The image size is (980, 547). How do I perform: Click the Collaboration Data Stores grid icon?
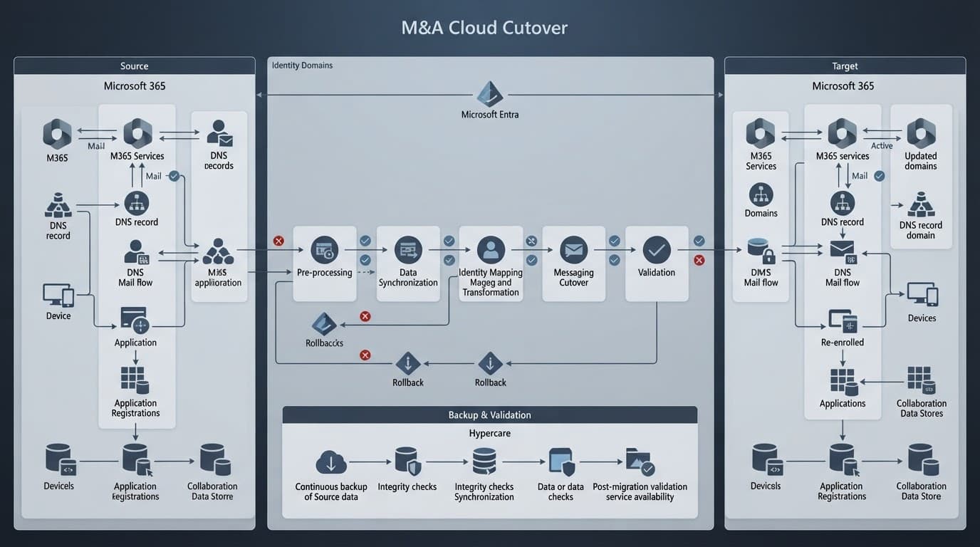(x=921, y=381)
